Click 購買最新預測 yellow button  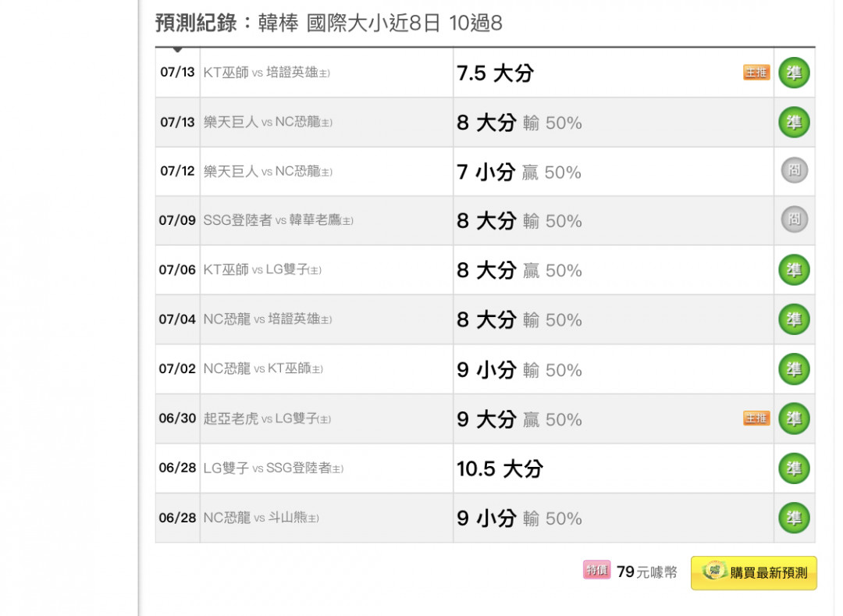[x=754, y=573]
